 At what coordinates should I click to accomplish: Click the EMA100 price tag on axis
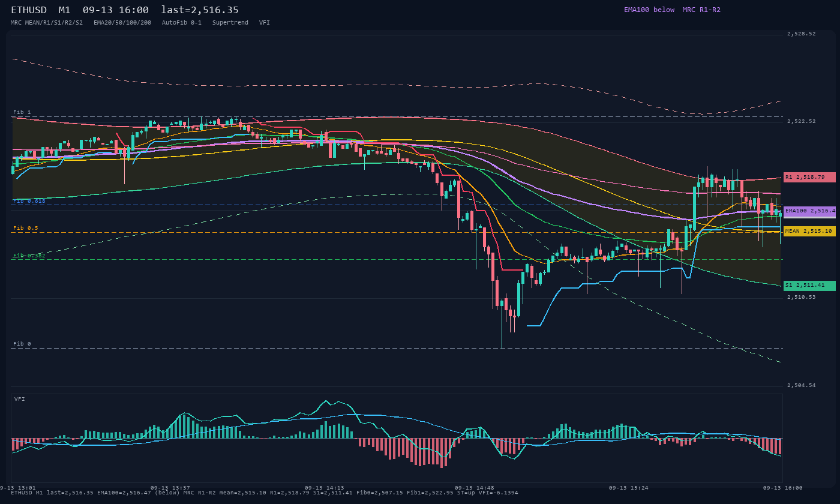coord(809,211)
